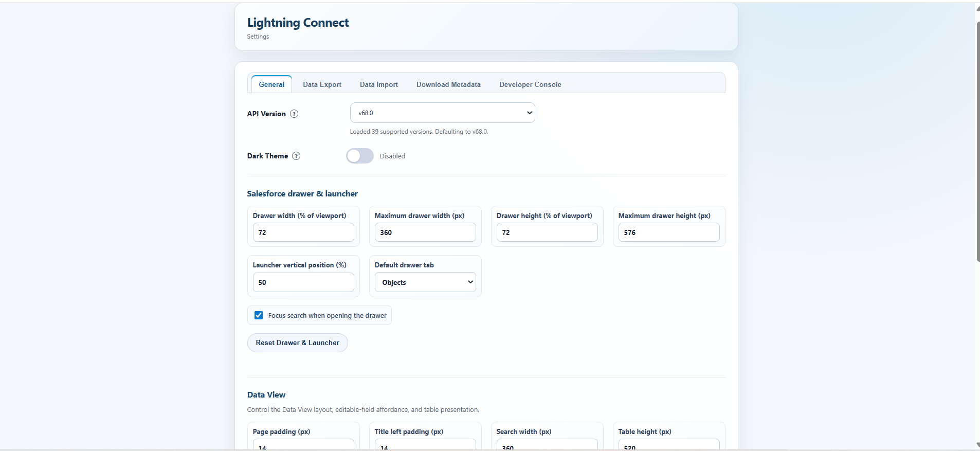The width and height of the screenshot is (980, 451).
Task: Click the Lightning Connect title
Action: [x=298, y=23]
